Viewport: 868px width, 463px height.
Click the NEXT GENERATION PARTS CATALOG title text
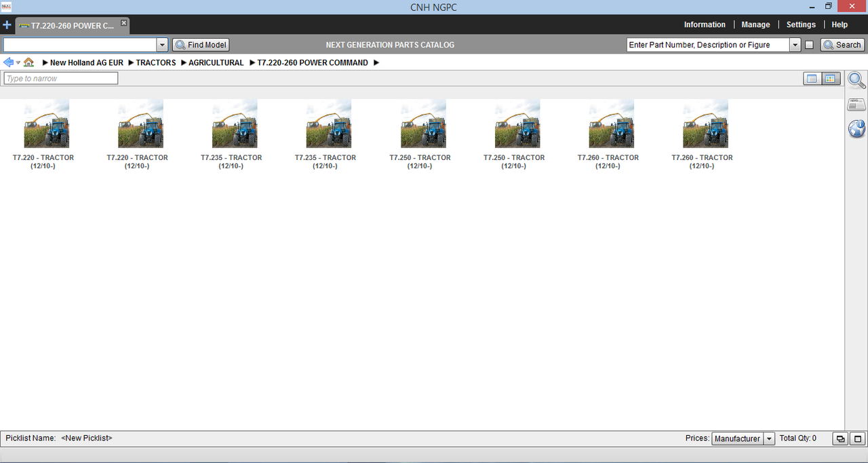click(x=390, y=45)
